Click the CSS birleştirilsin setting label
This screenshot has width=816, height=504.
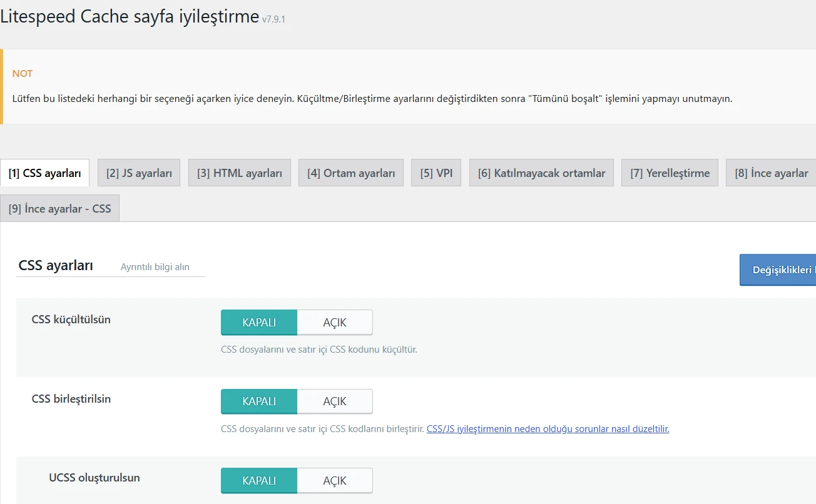point(71,399)
